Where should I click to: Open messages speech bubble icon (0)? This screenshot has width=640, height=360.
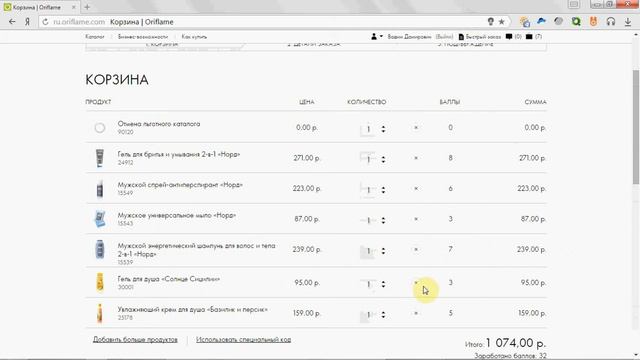click(509, 36)
